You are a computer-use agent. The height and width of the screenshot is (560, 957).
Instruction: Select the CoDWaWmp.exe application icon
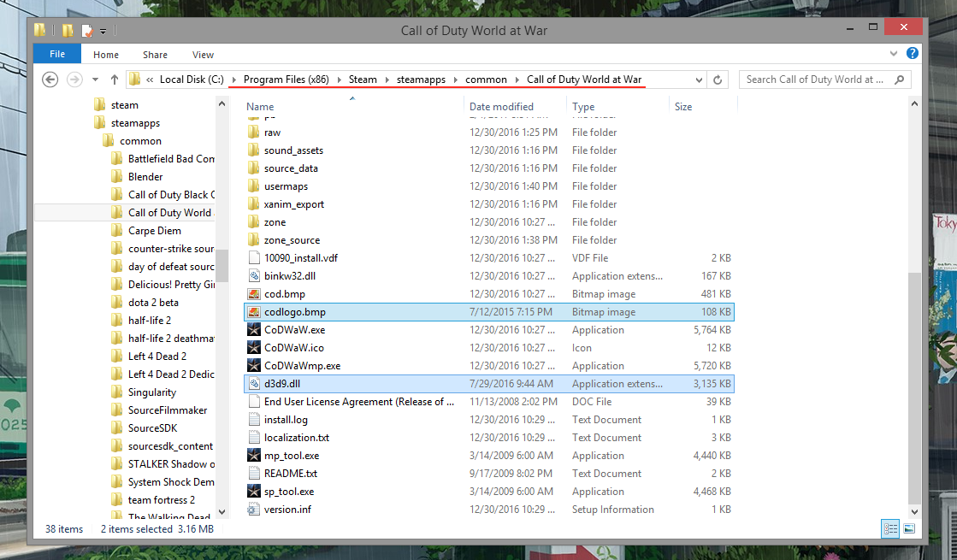(x=254, y=365)
